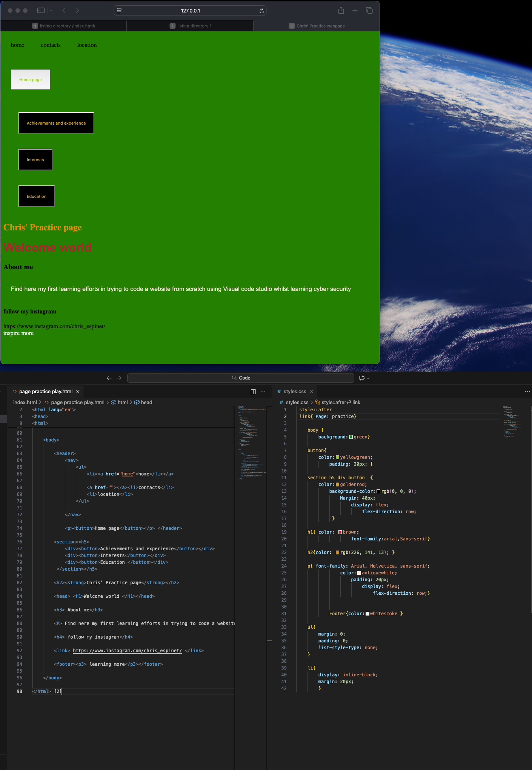Click the Safari share icon

point(341,11)
